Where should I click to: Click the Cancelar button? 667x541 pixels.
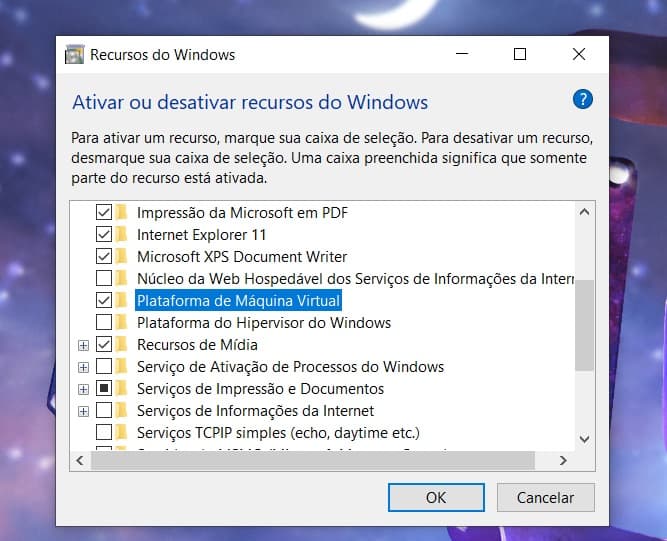point(545,497)
